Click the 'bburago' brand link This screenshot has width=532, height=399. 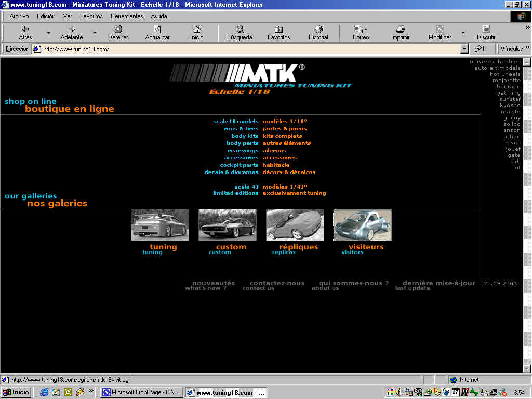point(508,87)
